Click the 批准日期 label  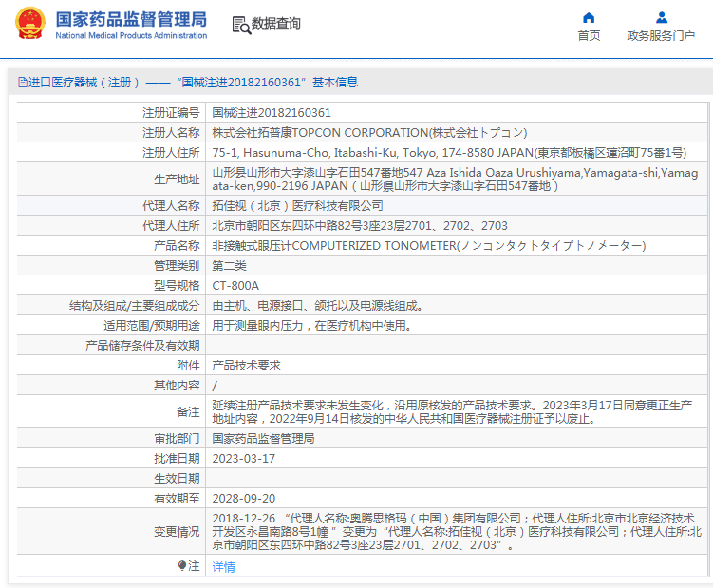pyautogui.click(x=177, y=459)
